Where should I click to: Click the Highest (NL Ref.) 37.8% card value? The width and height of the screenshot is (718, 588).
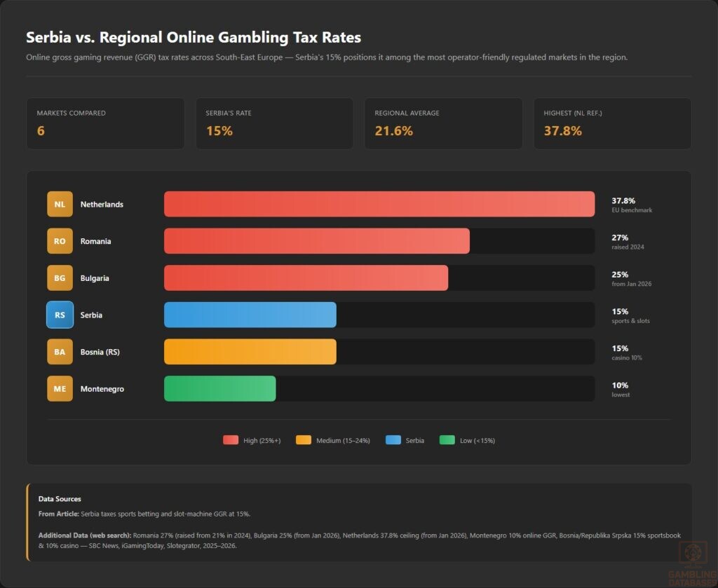563,131
